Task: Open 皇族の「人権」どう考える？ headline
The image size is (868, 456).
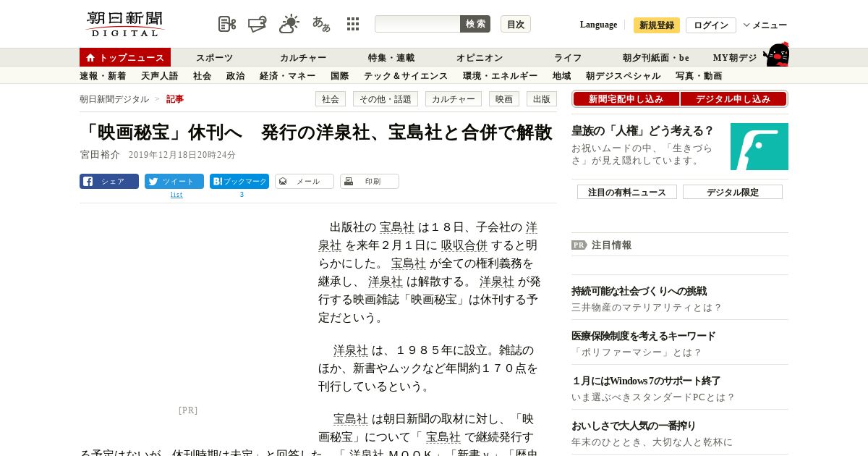Action: click(x=642, y=131)
